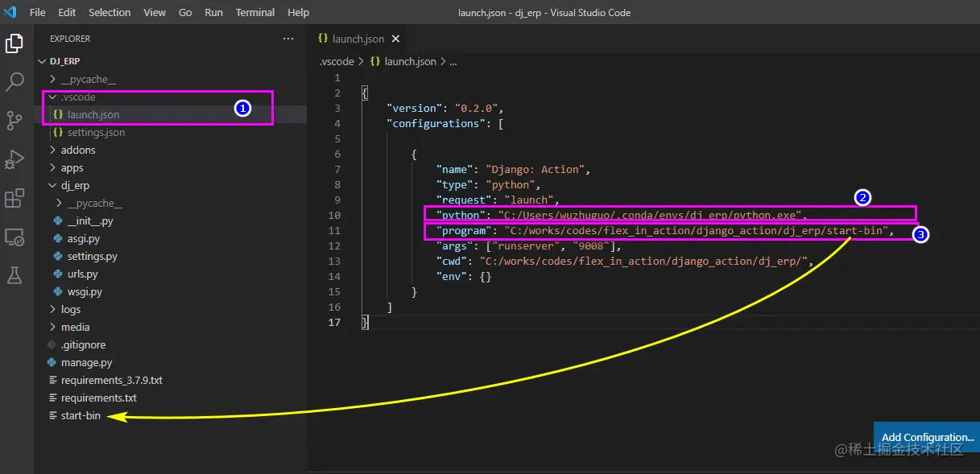Open settings.py file
The image size is (980, 474).
coord(92,256)
